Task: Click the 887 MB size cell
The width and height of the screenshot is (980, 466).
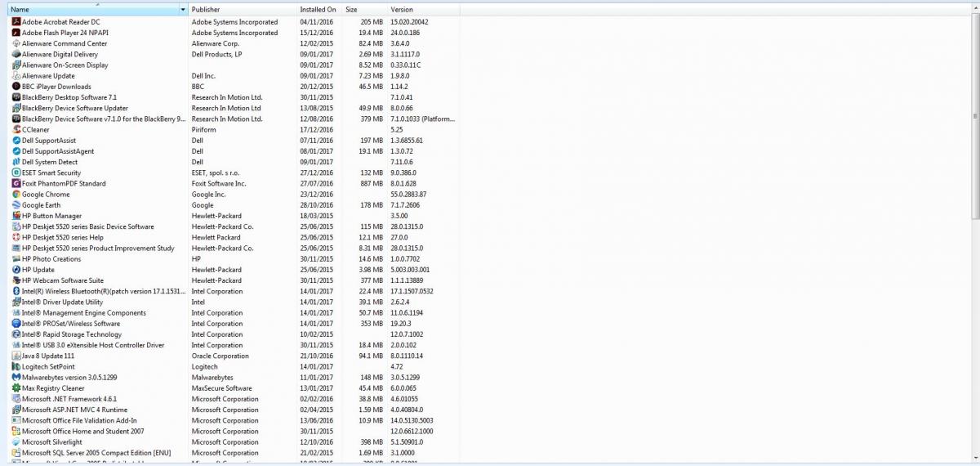Action: (x=371, y=183)
